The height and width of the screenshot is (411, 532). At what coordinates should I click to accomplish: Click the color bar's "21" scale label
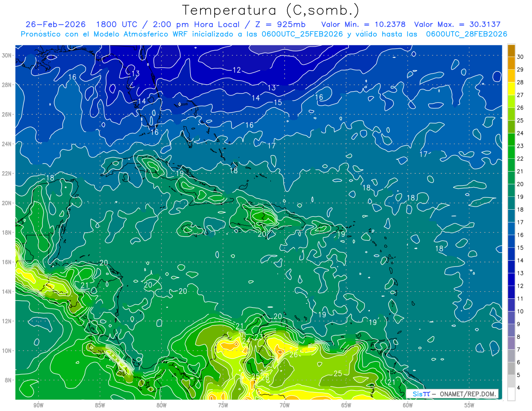520,172
